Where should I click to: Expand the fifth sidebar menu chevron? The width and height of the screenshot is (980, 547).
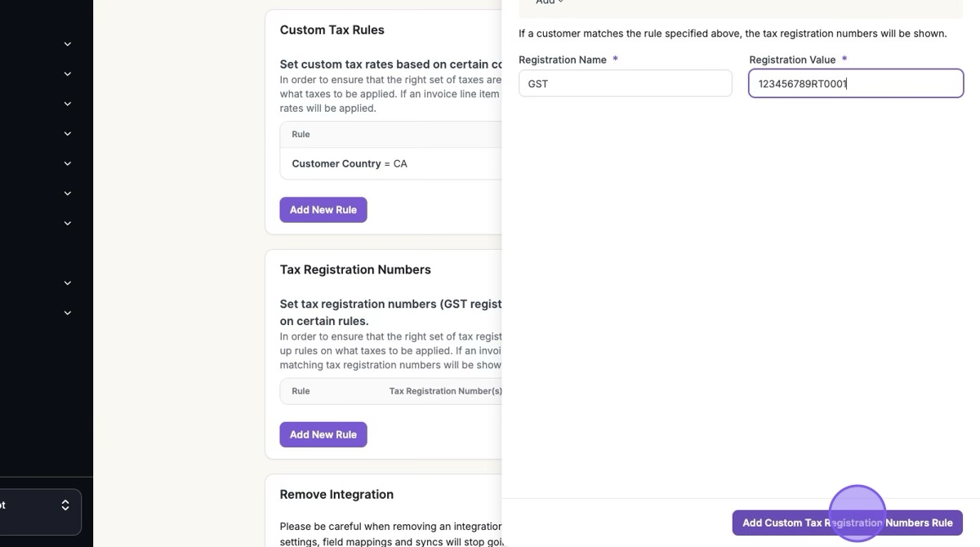(68, 163)
